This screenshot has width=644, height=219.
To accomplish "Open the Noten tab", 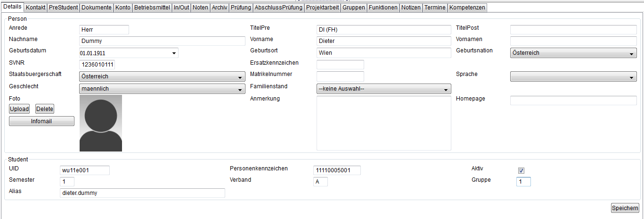I will click(200, 8).
